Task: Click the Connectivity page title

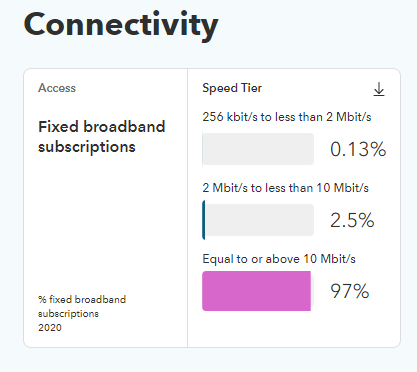Action: tap(121, 25)
